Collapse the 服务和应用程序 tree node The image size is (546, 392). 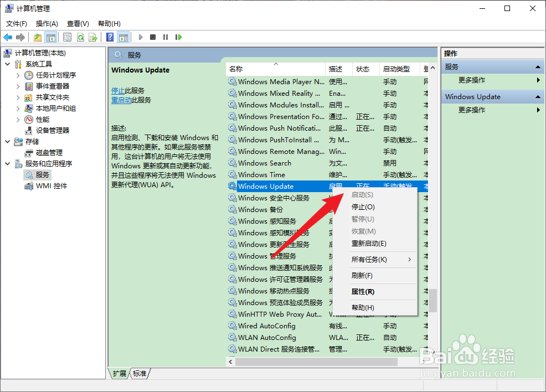(8, 164)
